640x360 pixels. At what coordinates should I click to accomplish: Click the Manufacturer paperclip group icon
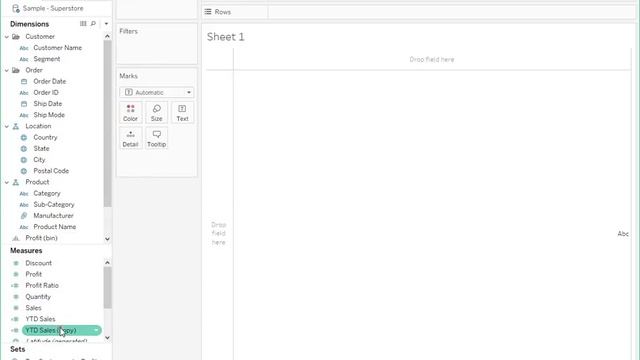tap(24, 216)
